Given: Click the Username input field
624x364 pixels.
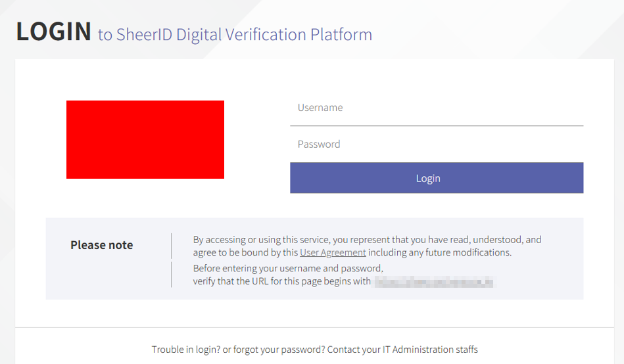Looking at the screenshot, I should click(436, 108).
